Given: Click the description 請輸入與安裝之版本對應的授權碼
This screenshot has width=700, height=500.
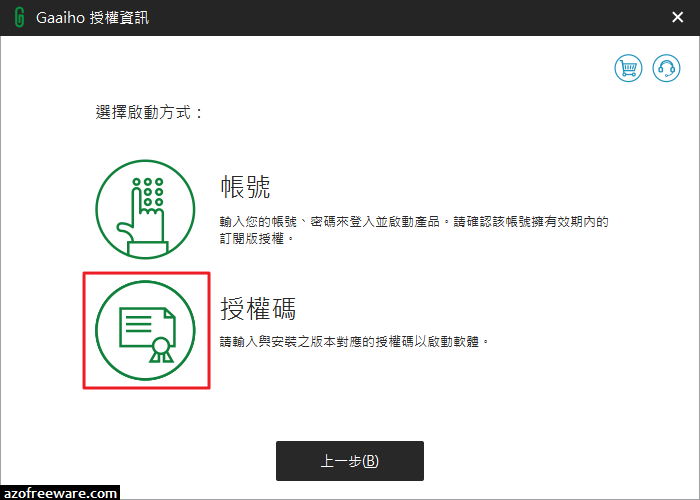Looking at the screenshot, I should (x=354, y=342).
